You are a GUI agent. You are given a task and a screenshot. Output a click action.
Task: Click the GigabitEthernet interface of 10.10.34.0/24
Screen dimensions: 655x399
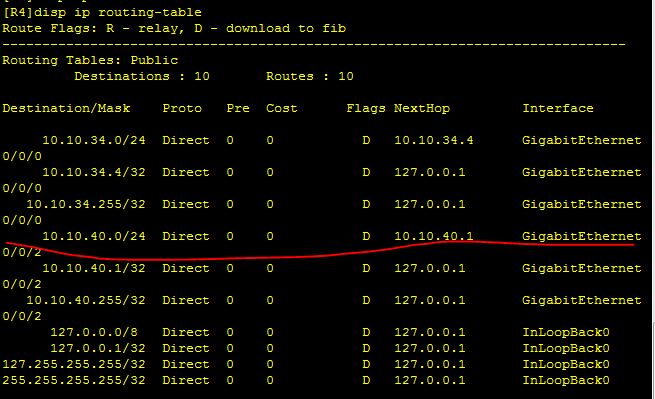coord(582,140)
